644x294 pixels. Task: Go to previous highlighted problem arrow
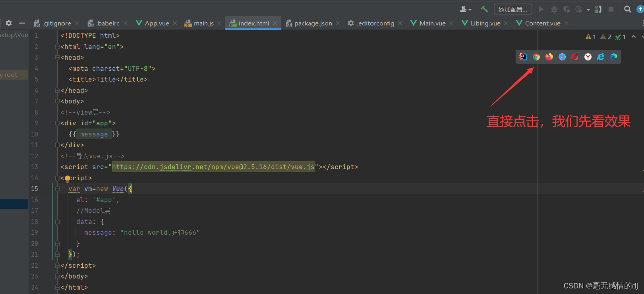coord(634,37)
